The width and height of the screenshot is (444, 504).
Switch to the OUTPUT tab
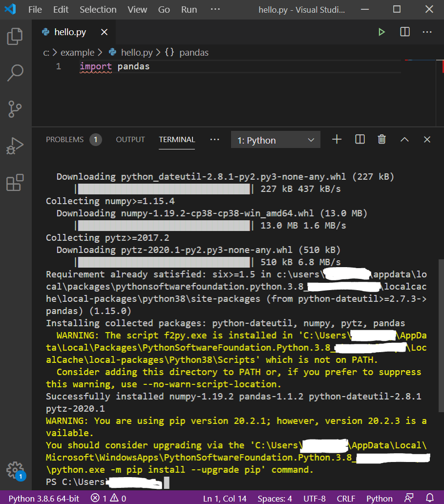130,139
